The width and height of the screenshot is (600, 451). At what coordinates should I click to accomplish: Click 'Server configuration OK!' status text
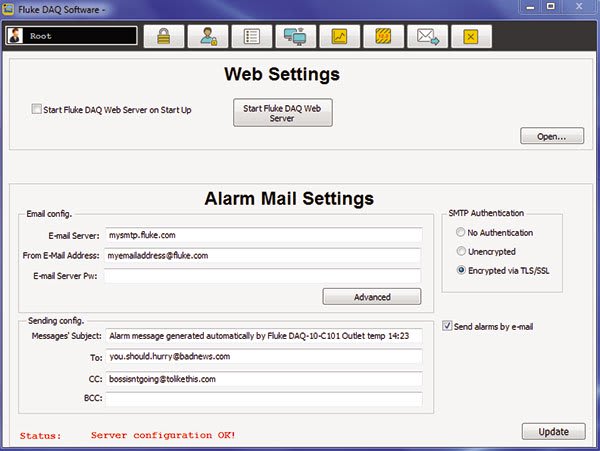[163, 435]
